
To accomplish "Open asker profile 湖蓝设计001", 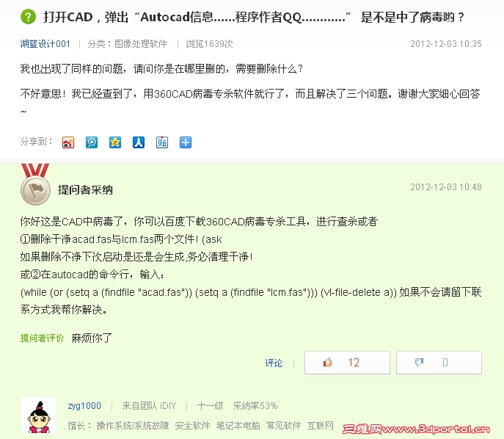I will pyautogui.click(x=45, y=44).
